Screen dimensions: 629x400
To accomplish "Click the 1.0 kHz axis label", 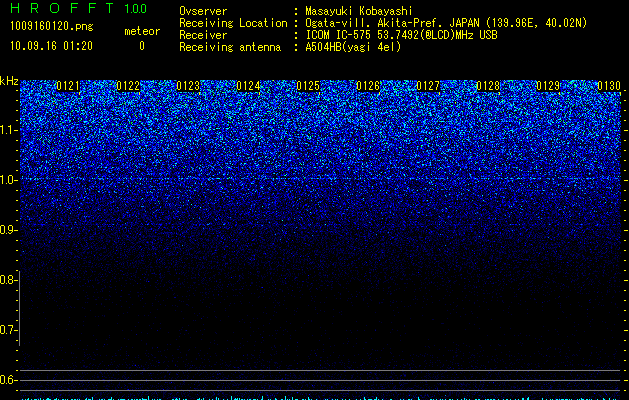I will click(8, 180).
